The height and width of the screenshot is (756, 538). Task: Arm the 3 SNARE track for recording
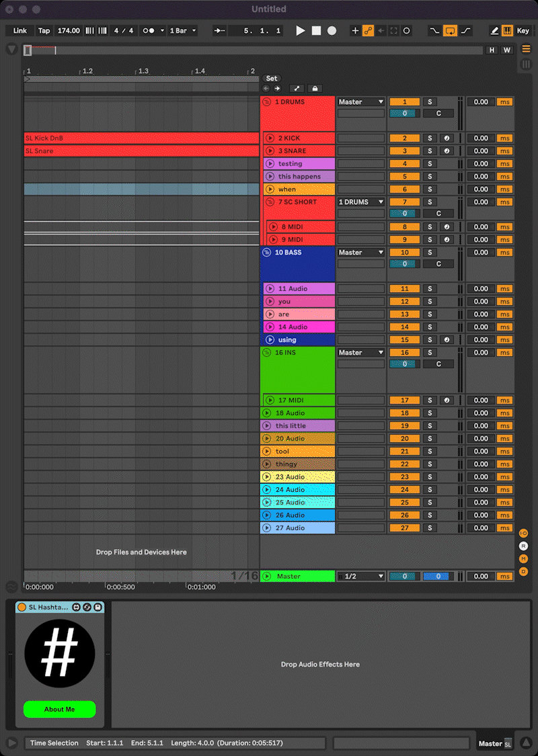pyautogui.click(x=446, y=151)
